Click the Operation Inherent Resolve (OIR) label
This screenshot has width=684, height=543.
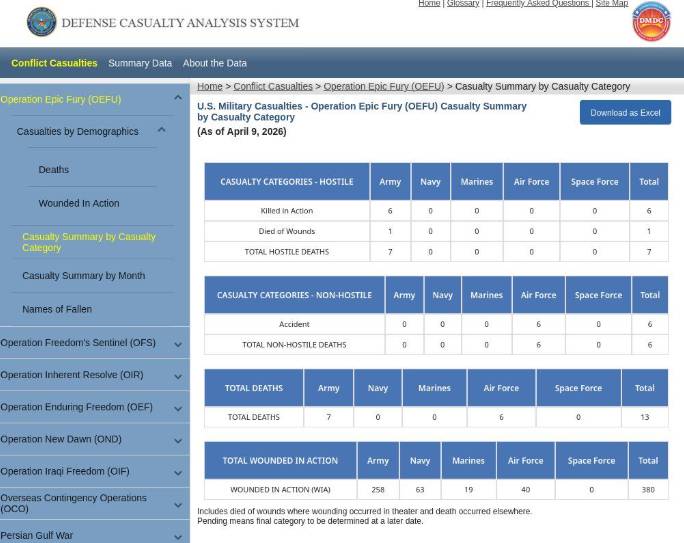72,375
